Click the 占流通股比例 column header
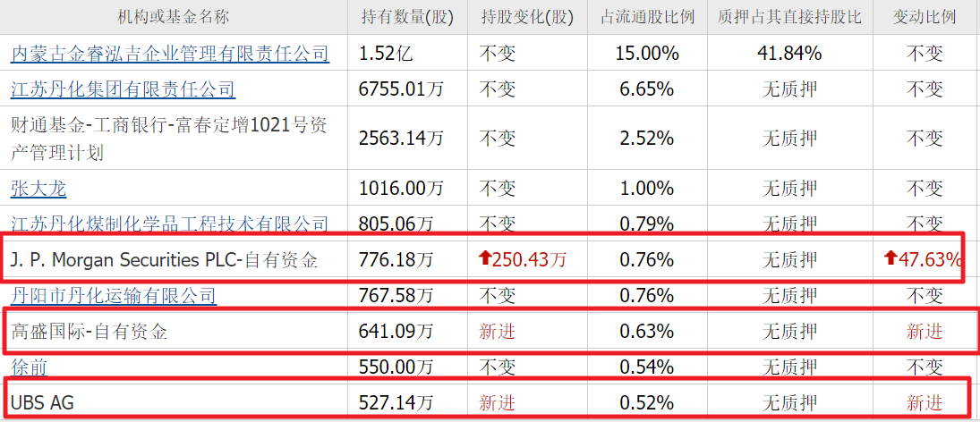The width and height of the screenshot is (980, 422). [647, 17]
